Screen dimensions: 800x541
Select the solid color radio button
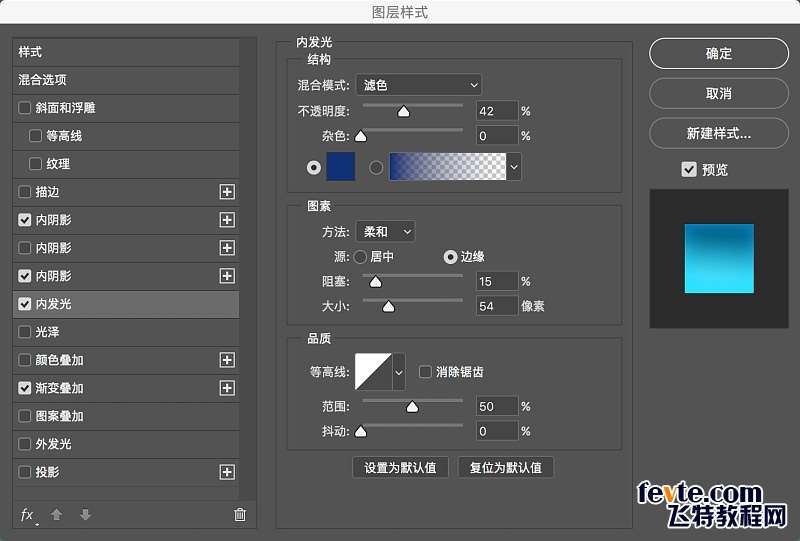[314, 167]
